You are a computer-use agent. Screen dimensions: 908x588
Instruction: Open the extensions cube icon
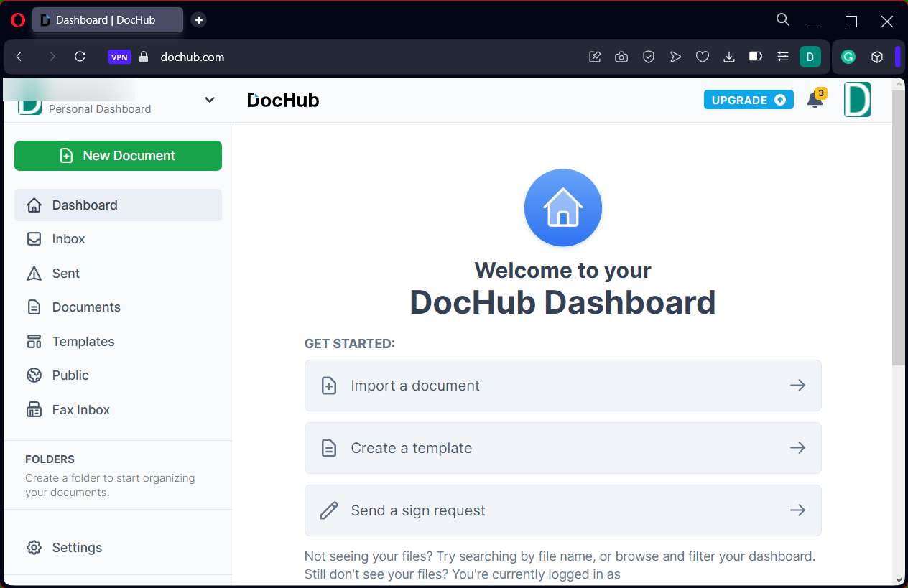(876, 57)
